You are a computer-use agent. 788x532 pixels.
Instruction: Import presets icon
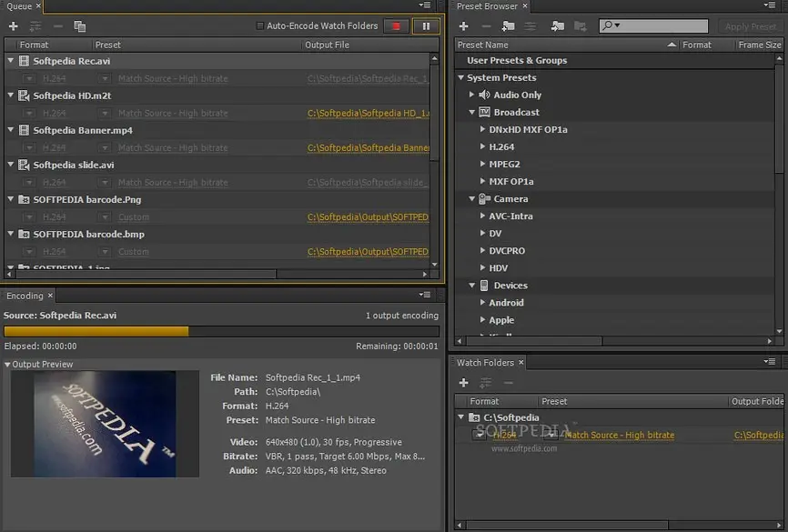pyautogui.click(x=557, y=26)
